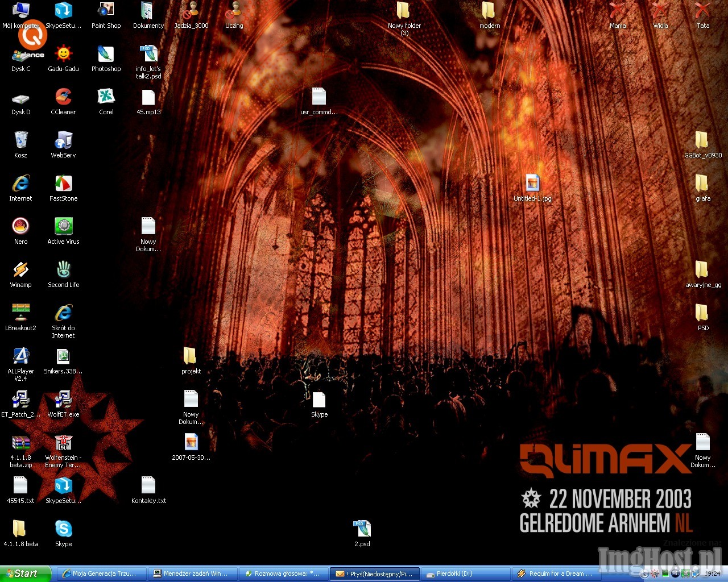The width and height of the screenshot is (728, 582).
Task: Open the Start menu
Action: (x=26, y=573)
